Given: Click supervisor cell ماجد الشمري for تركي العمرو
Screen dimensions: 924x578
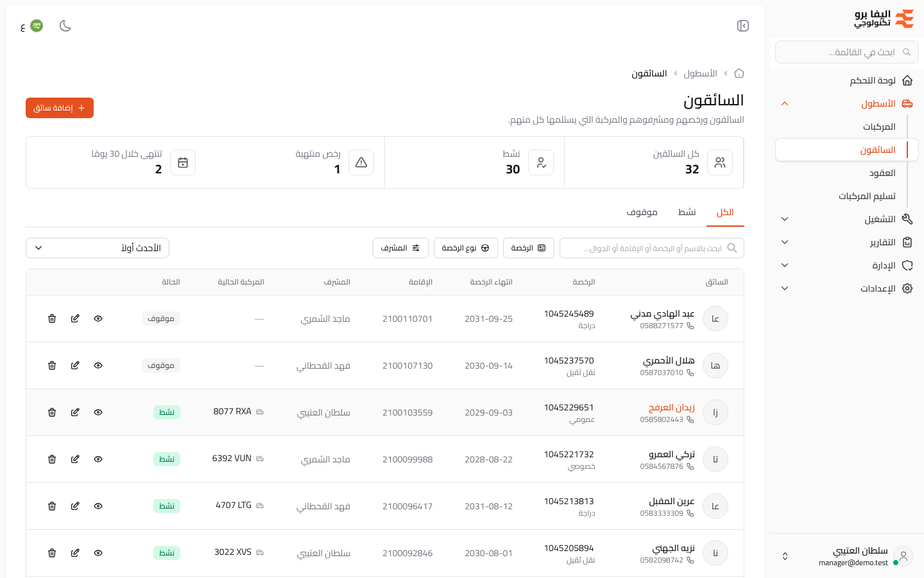Looking at the screenshot, I should [x=325, y=459].
